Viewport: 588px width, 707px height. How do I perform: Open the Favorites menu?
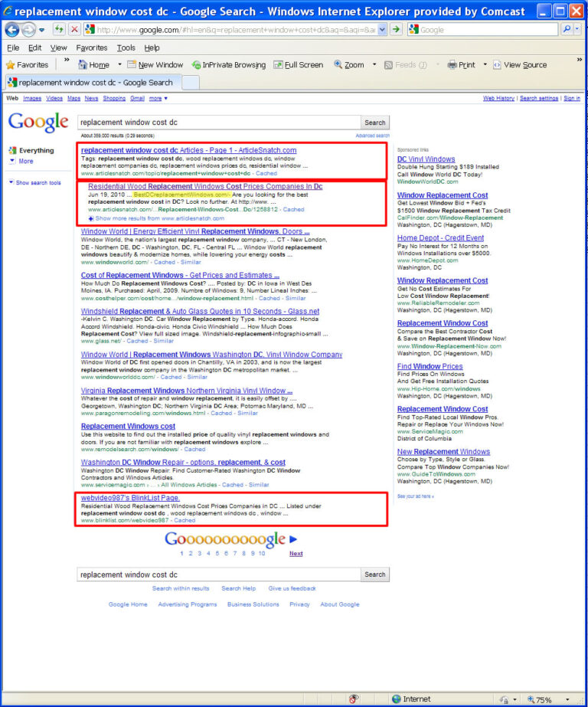(x=91, y=47)
